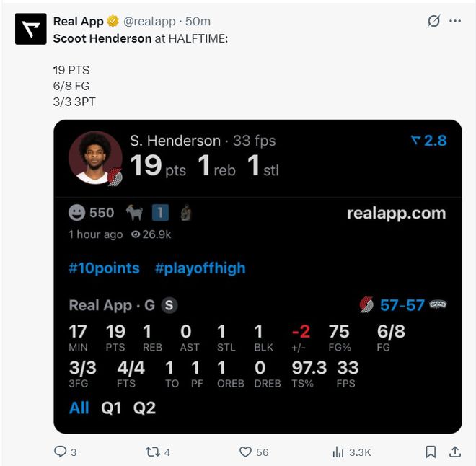Click Scoot Henderson's player headshot
This screenshot has height=466, width=476.
[94, 157]
